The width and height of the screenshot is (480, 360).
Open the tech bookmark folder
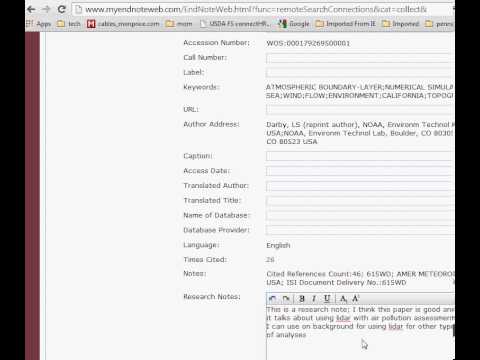point(69,24)
